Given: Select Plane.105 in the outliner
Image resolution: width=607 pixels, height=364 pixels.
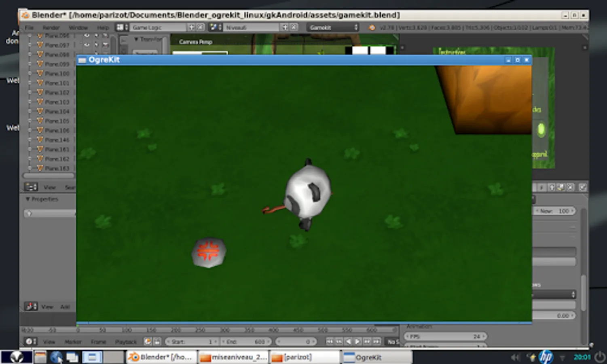Looking at the screenshot, I should 57,121.
